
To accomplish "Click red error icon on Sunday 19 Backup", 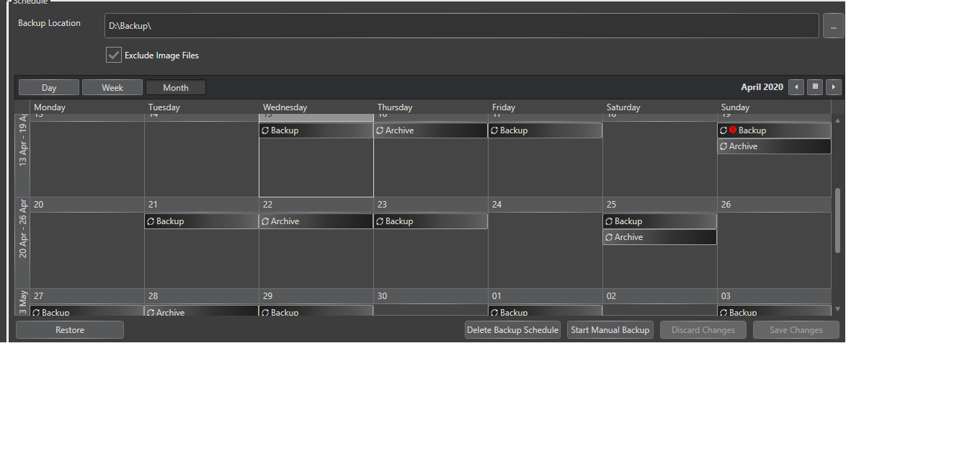I will (x=733, y=130).
